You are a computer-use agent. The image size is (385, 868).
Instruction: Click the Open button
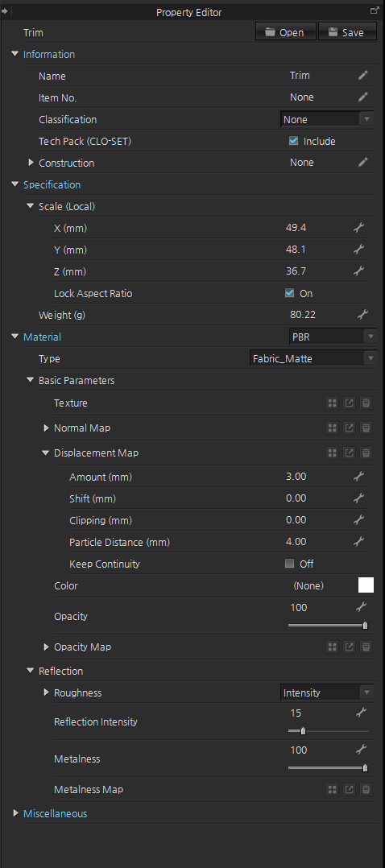tap(286, 32)
